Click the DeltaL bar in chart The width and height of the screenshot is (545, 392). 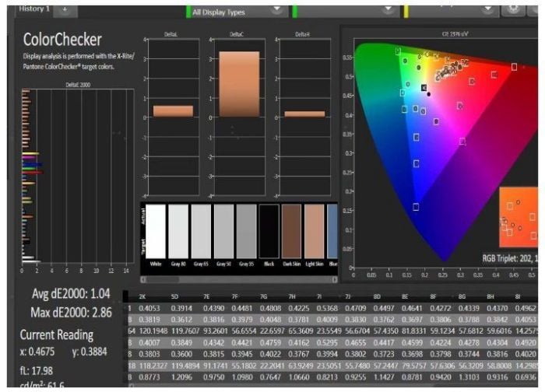[173, 111]
